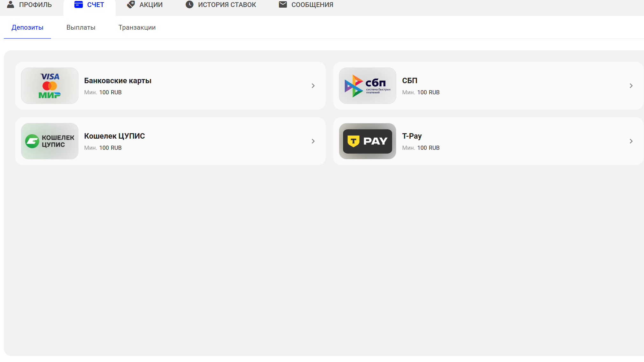Go to ИСТОРИЯ СТАВОК section

click(227, 5)
